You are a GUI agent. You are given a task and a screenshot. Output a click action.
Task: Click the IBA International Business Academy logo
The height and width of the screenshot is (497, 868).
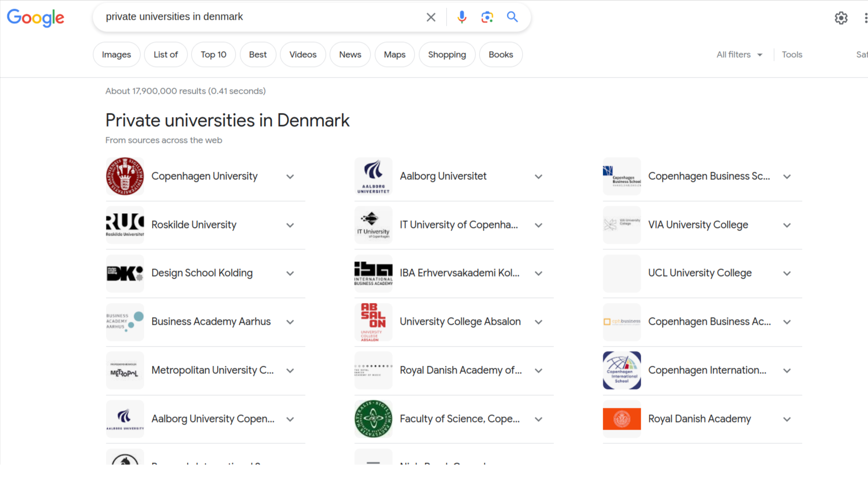[x=373, y=274]
